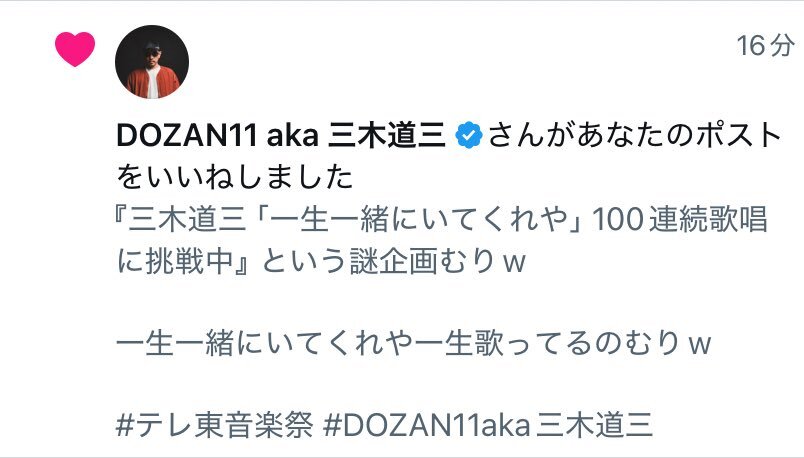The image size is (804, 458).
Task: Click the bold 三木道三 in notification header
Action: coord(386,135)
